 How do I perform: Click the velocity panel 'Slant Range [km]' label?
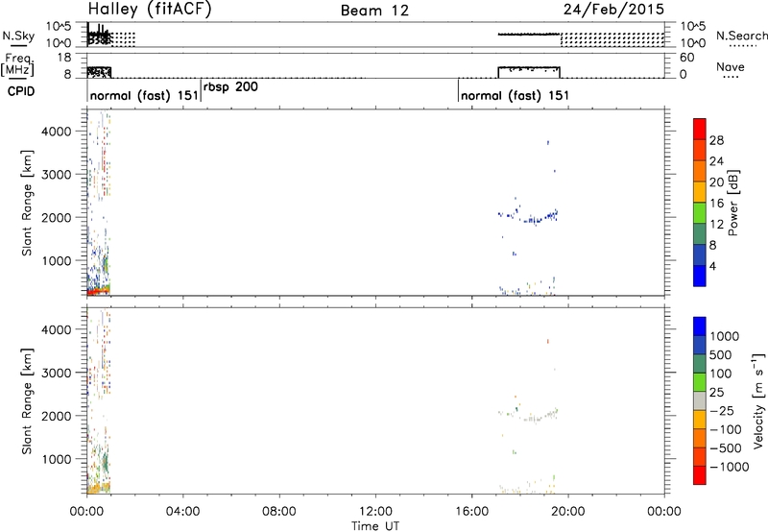[x=27, y=401]
